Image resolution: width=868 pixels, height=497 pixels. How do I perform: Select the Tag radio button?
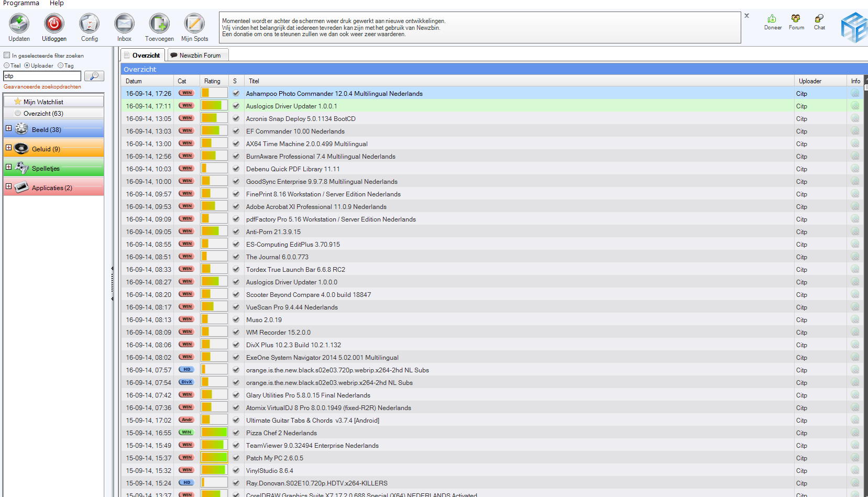tap(61, 65)
